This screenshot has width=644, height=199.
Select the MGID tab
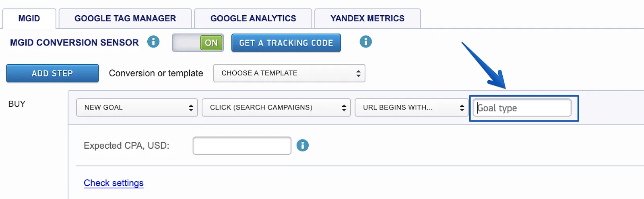point(29,19)
